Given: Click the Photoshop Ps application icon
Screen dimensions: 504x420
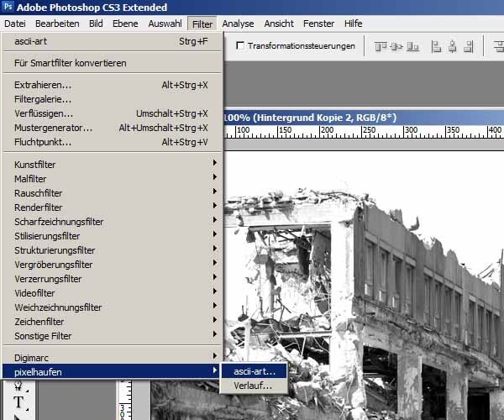Looking at the screenshot, I should point(8,6).
